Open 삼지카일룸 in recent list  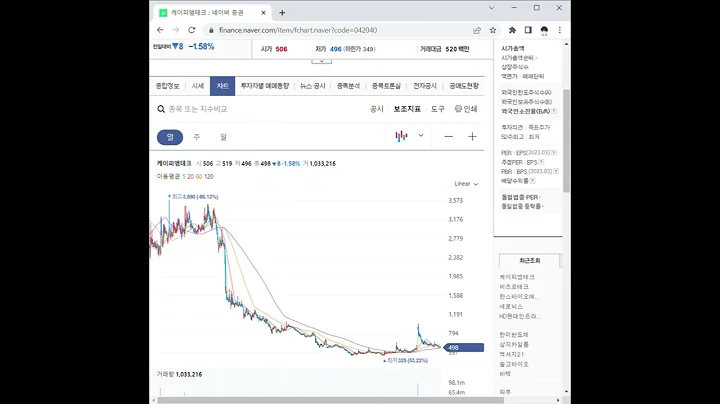(514, 344)
